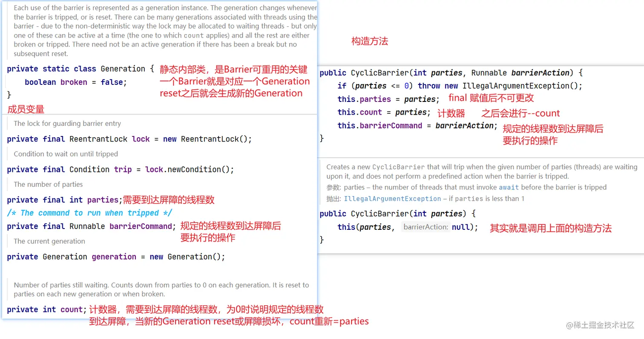
Task: Click the 'The current generation' doc comment
Action: click(49, 241)
